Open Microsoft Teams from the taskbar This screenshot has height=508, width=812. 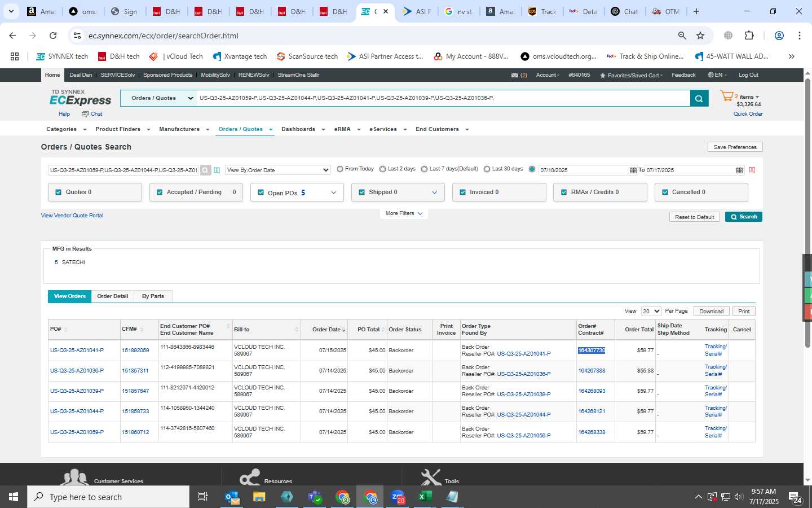tap(315, 497)
